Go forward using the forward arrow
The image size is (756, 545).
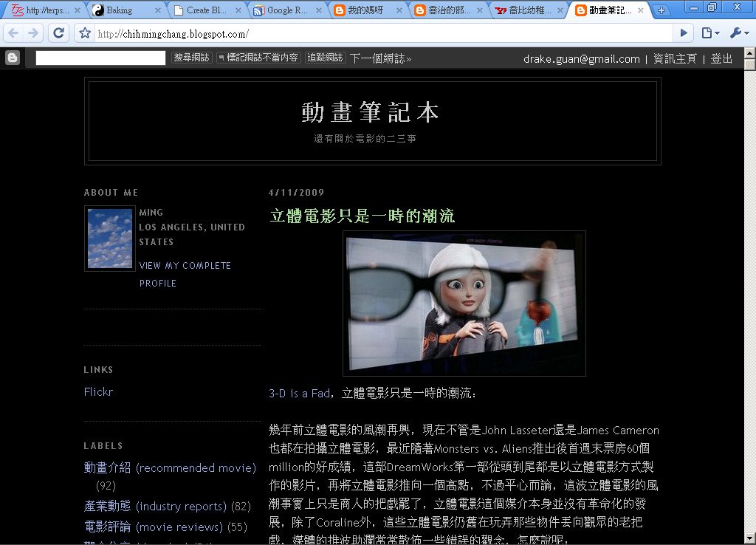pos(33,32)
